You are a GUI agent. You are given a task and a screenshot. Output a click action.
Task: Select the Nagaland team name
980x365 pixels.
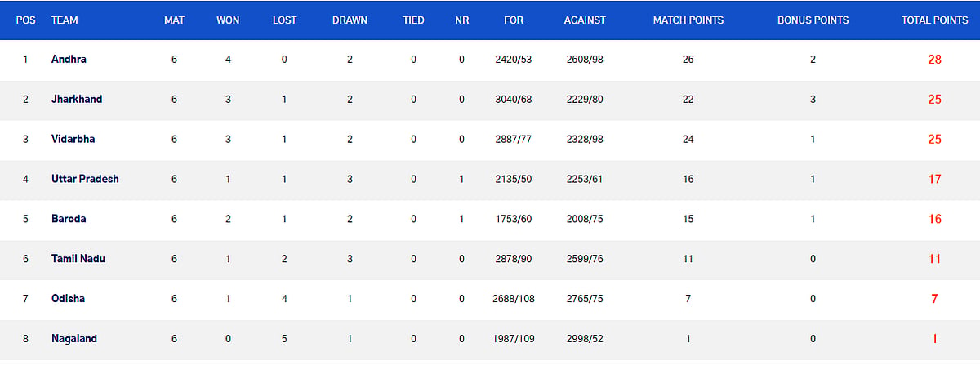click(x=73, y=339)
